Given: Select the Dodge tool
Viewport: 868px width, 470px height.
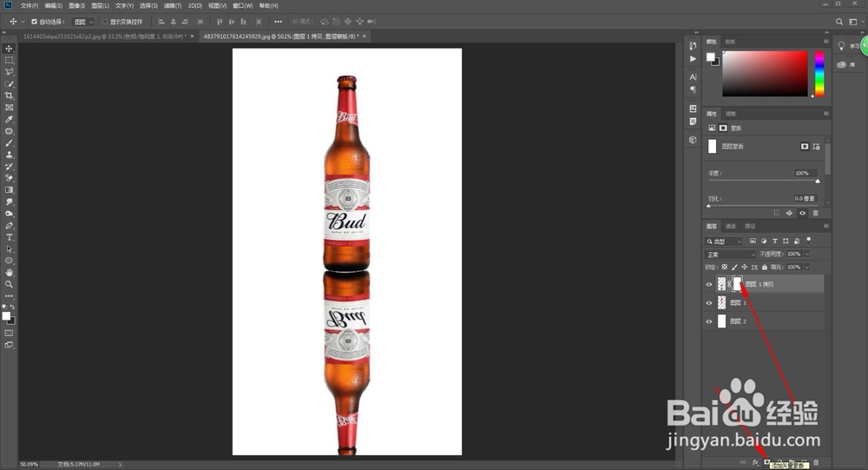Looking at the screenshot, I should click(x=9, y=214).
